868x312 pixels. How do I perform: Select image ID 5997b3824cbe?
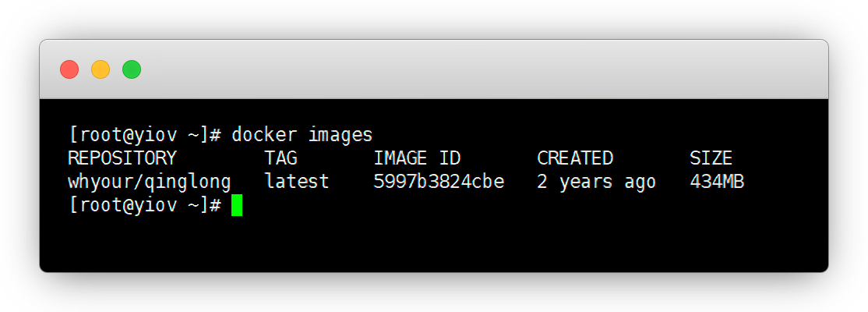[439, 183]
